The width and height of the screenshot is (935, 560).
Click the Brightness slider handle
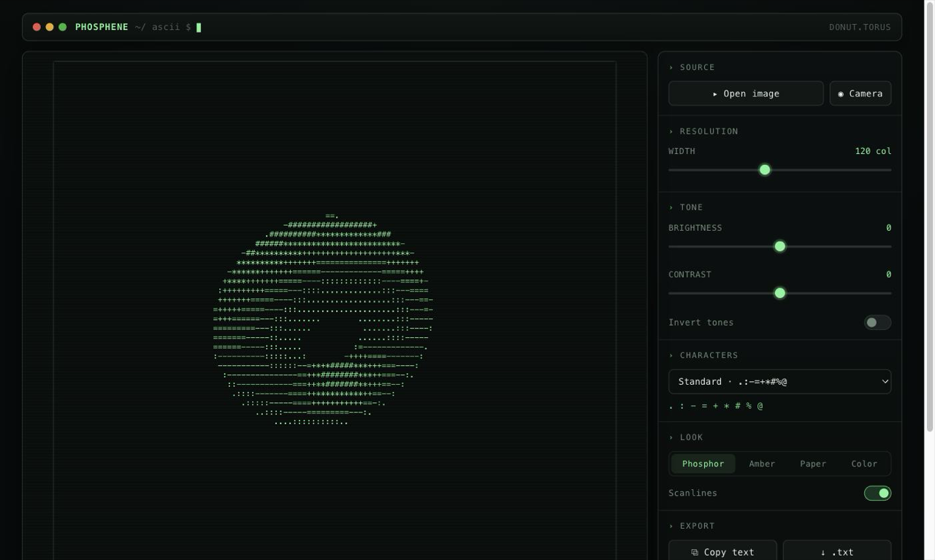pos(780,247)
